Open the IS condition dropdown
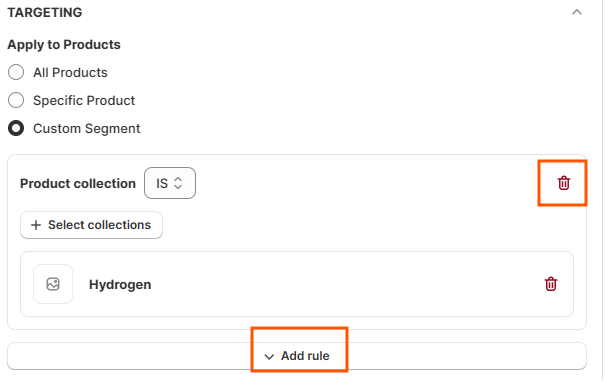 170,183
